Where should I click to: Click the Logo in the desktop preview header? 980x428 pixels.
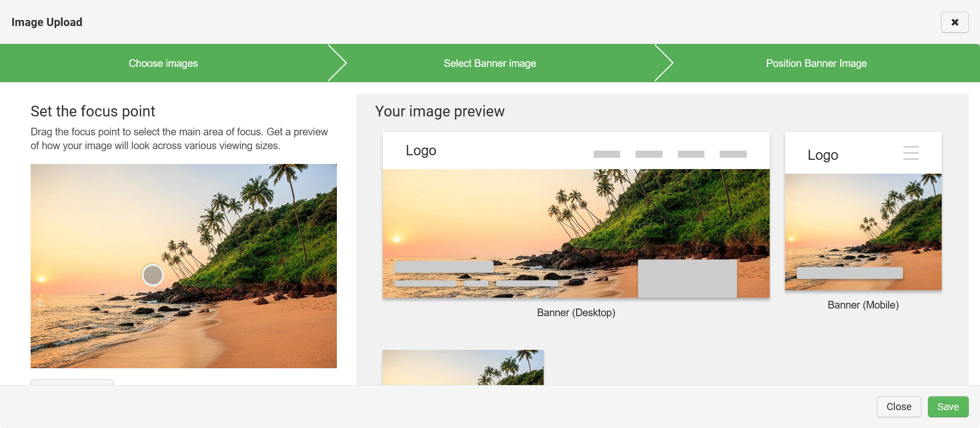[421, 151]
